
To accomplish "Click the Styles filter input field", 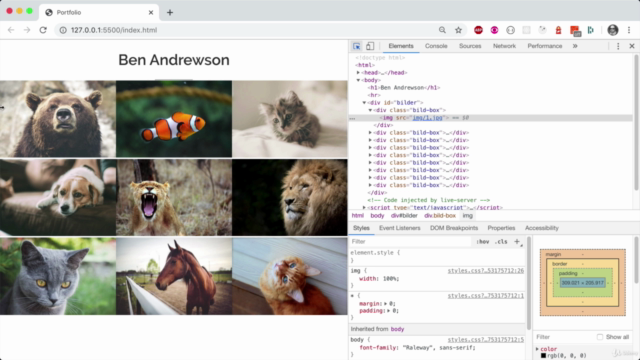I will tap(411, 242).
